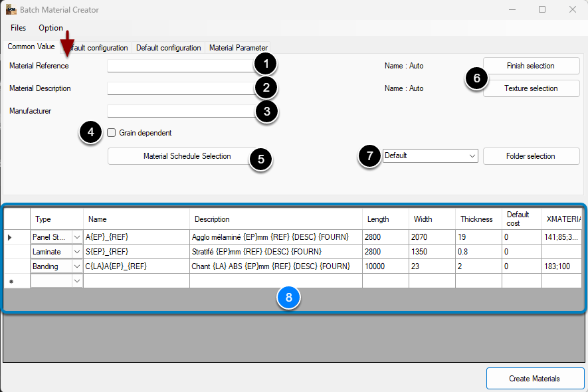
Task: Click the Thickness column header
Action: tap(478, 219)
